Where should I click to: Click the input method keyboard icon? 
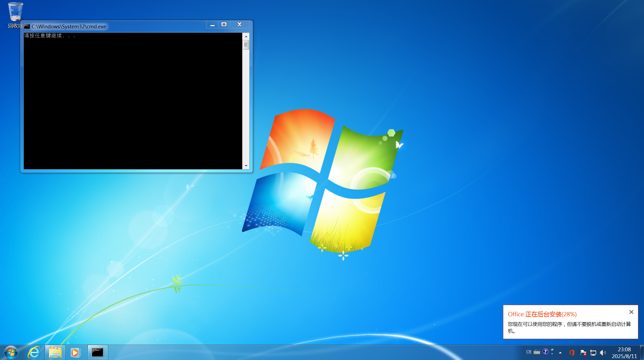[537, 352]
